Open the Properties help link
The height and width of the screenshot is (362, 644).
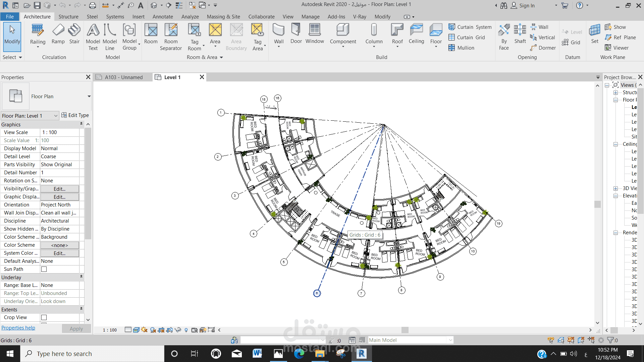(18, 328)
